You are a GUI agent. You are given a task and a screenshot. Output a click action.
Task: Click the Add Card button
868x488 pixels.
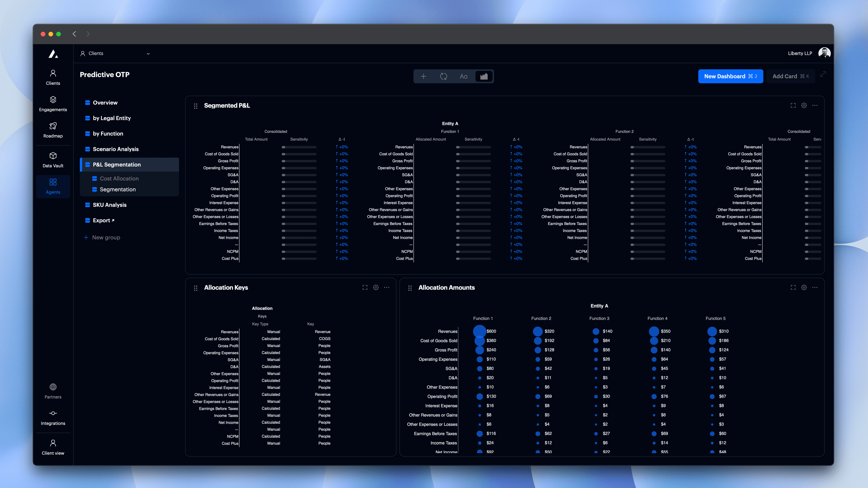coord(790,76)
